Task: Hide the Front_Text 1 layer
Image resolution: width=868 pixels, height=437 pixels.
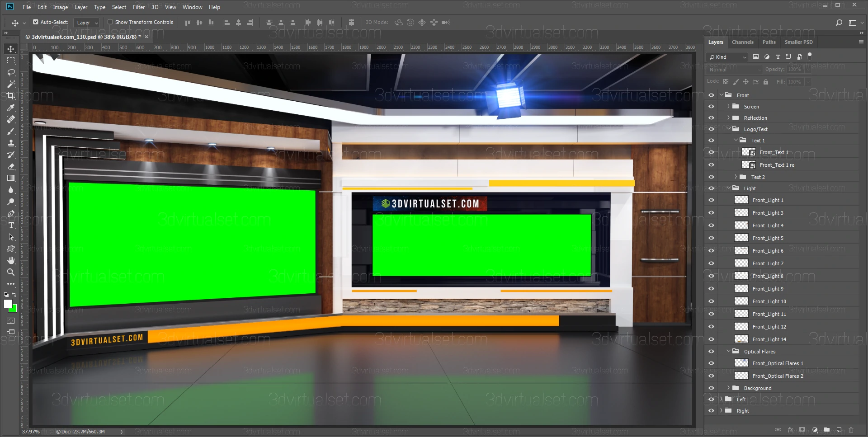Action: pyautogui.click(x=711, y=152)
